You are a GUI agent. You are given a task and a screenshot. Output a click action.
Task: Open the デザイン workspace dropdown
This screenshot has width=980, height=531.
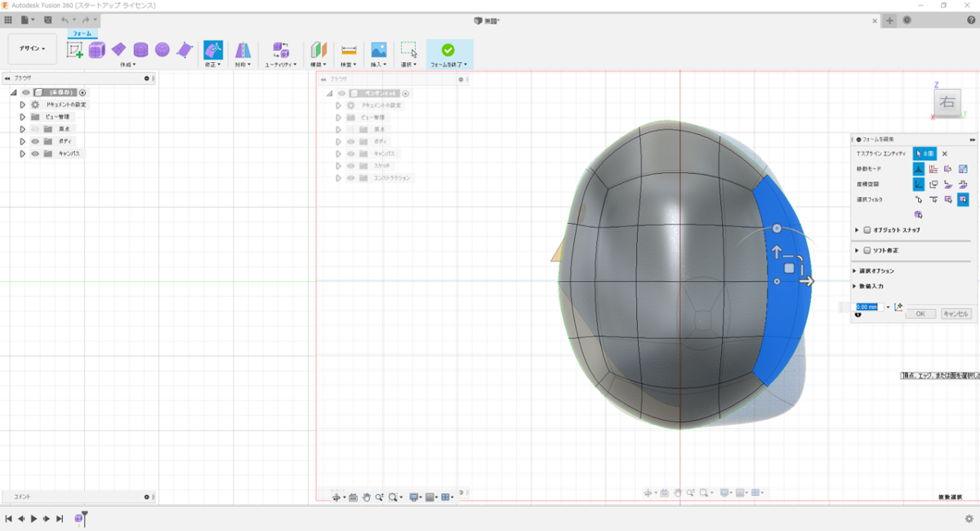tap(33, 48)
